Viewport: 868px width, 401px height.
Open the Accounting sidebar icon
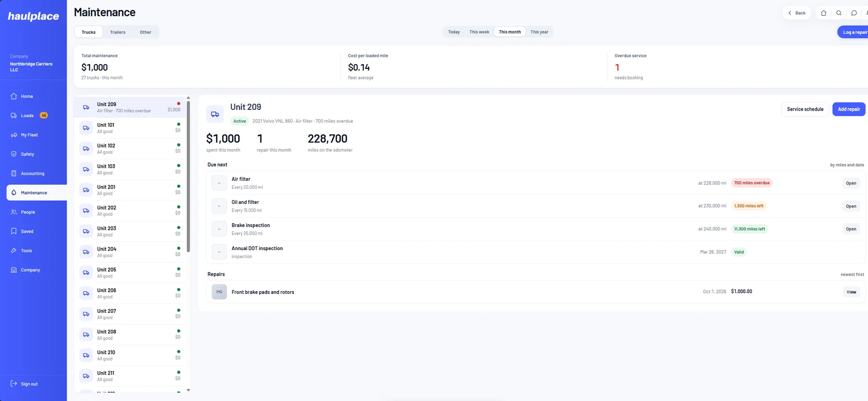click(x=14, y=173)
